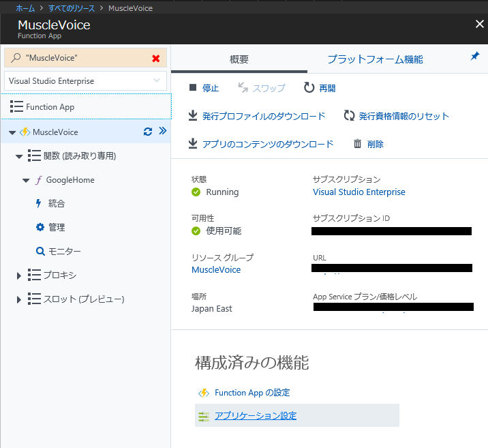Expand the スロット (プレビュー) node arrow
The height and width of the screenshot is (448, 488).
pos(19,299)
